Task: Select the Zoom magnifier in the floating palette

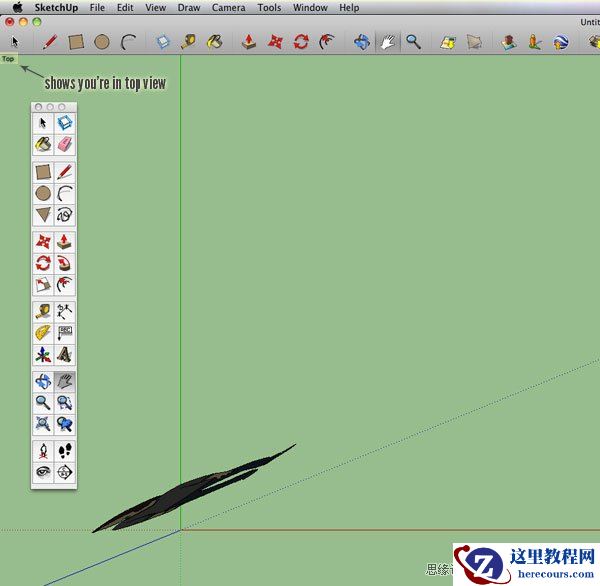Action: click(43, 403)
